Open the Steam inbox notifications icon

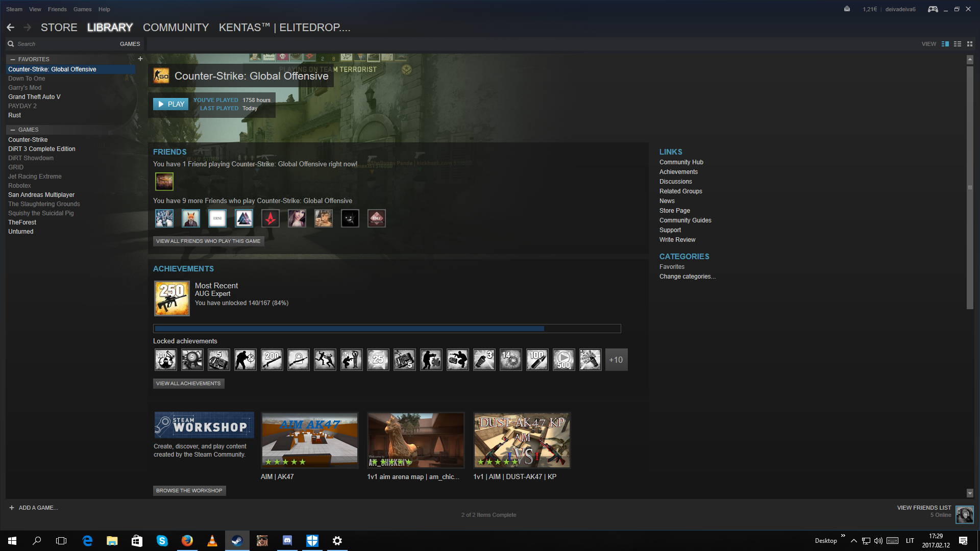(847, 9)
